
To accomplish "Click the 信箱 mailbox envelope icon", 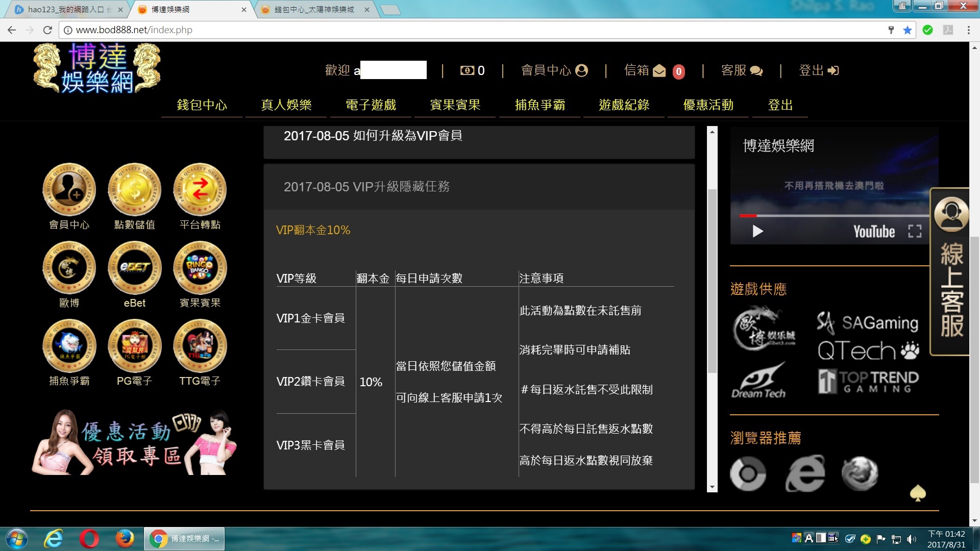I will tap(659, 70).
